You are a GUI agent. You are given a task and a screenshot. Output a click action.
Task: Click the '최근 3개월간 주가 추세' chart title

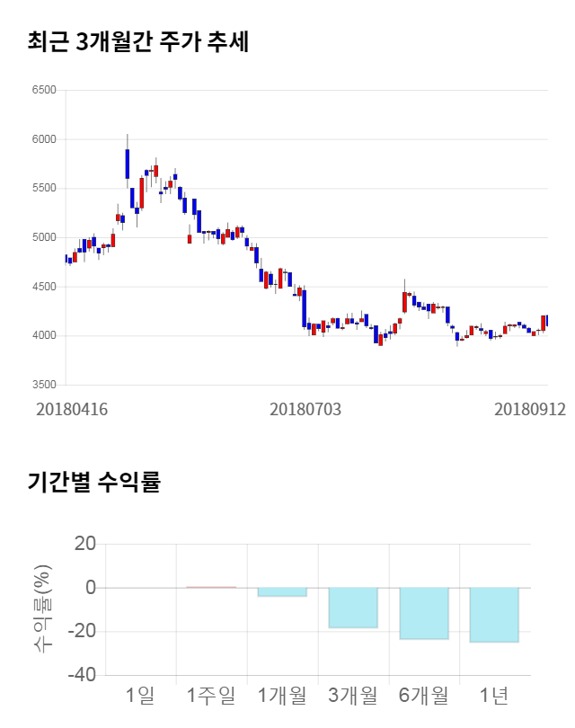[x=137, y=41]
